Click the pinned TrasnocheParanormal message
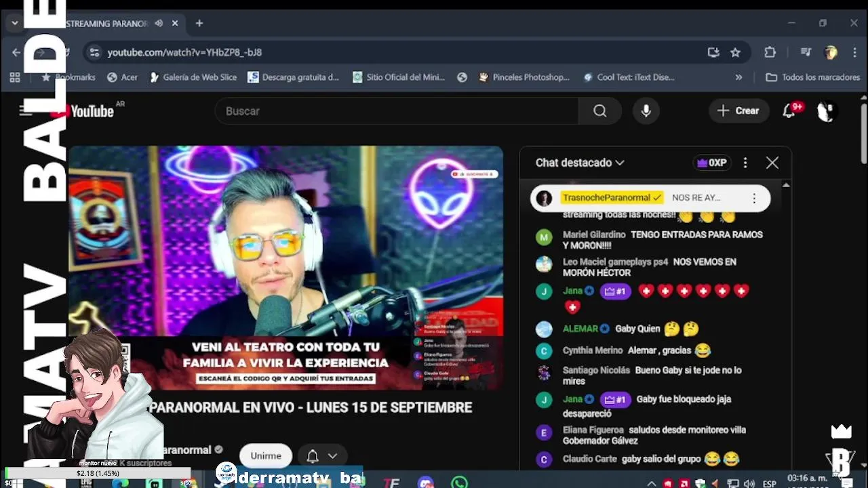 pos(650,198)
